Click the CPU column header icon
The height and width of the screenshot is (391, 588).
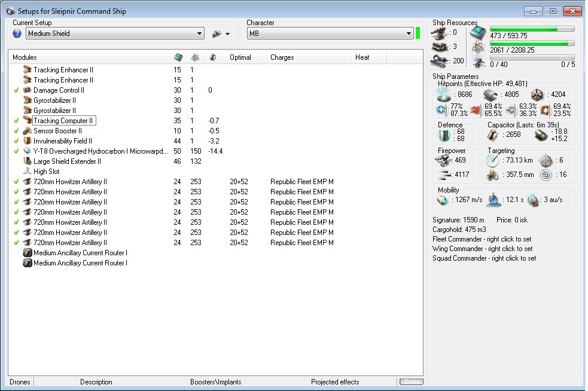[x=178, y=57]
